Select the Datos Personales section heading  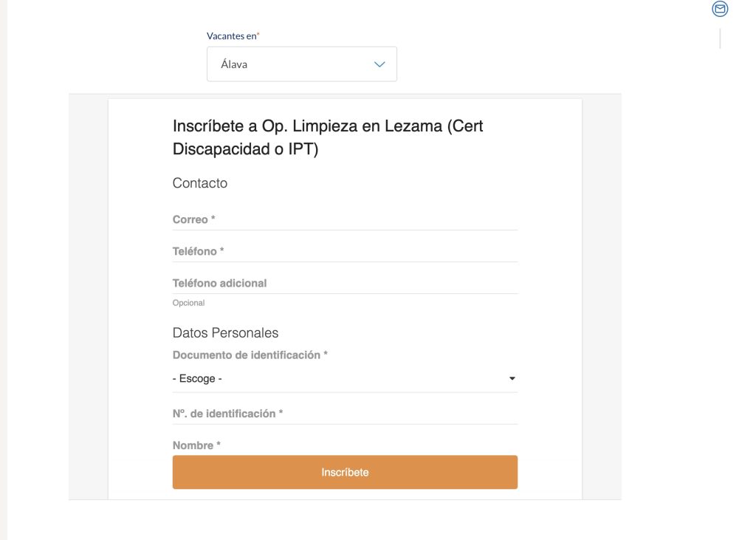pyautogui.click(x=225, y=333)
